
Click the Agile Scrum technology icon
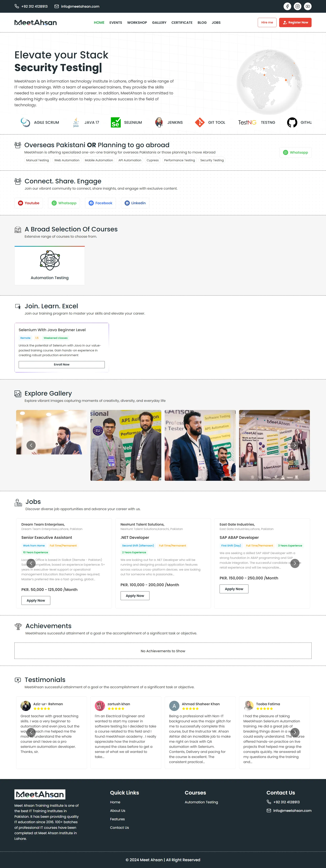tap(25, 122)
